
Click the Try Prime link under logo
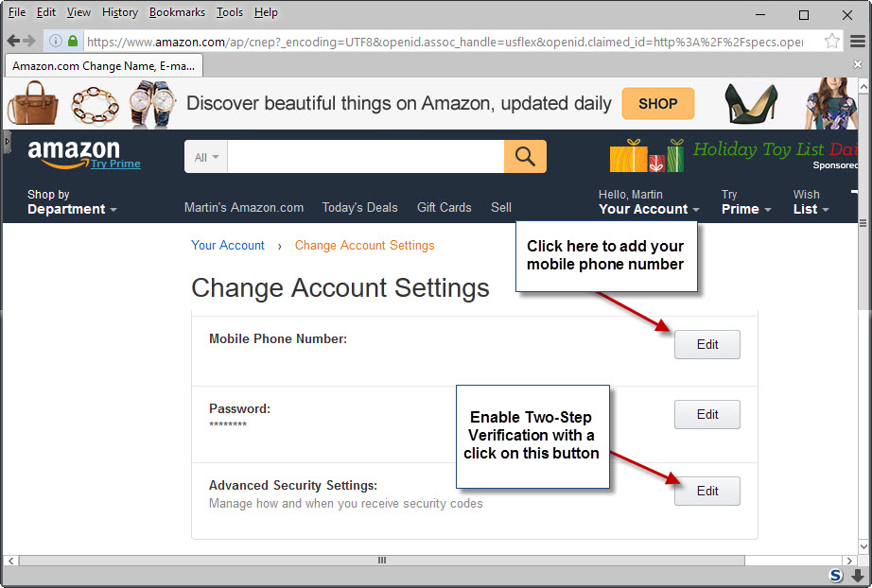pos(115,164)
